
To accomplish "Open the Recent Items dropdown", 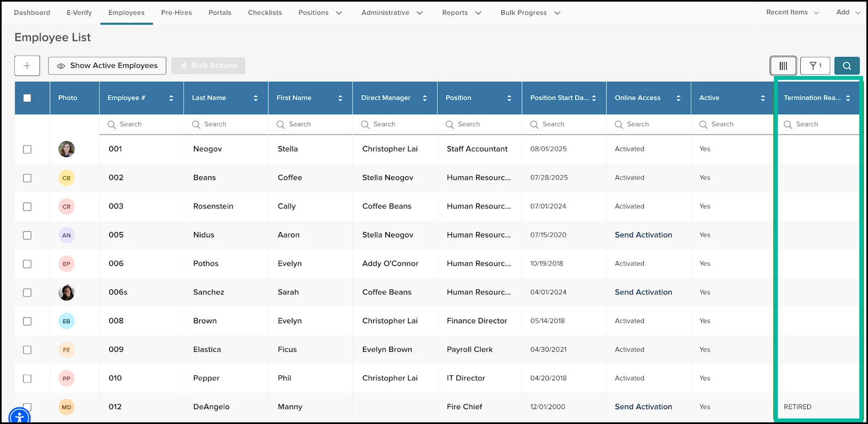I will point(793,12).
